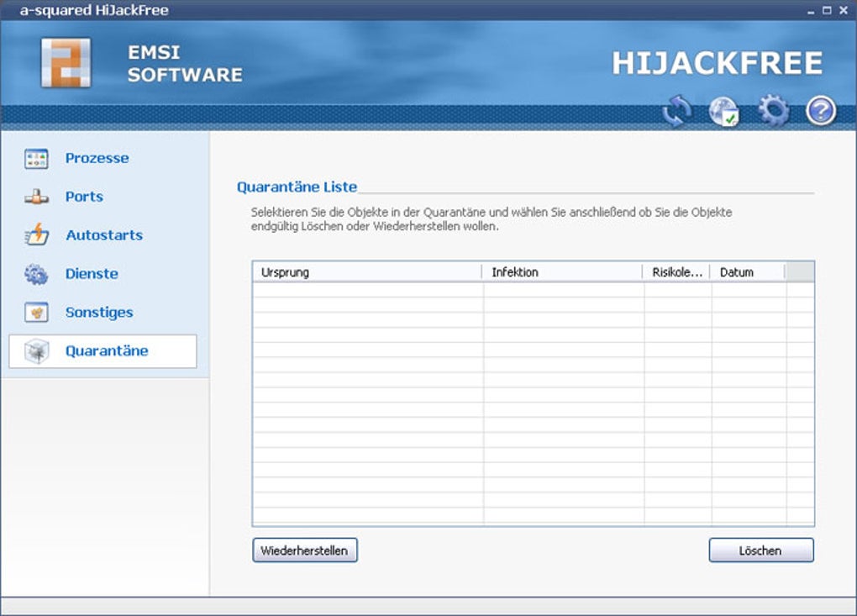Click the Ports connector icon
Viewport: 857px width, 616px height.
tap(37, 197)
